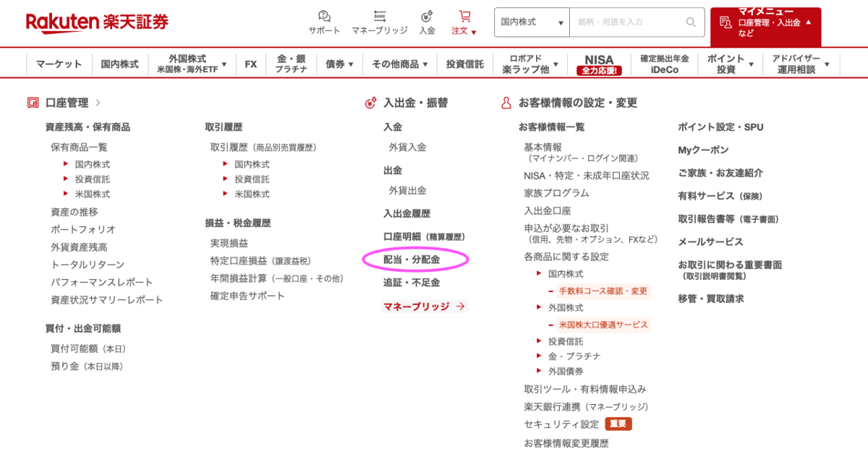Open the 投資信託 navigation tab
The height and width of the screenshot is (457, 868).
(465, 64)
